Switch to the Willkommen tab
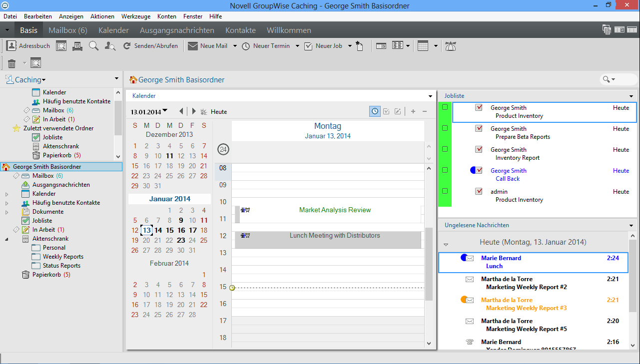The width and height of the screenshot is (640, 364). [x=289, y=30]
